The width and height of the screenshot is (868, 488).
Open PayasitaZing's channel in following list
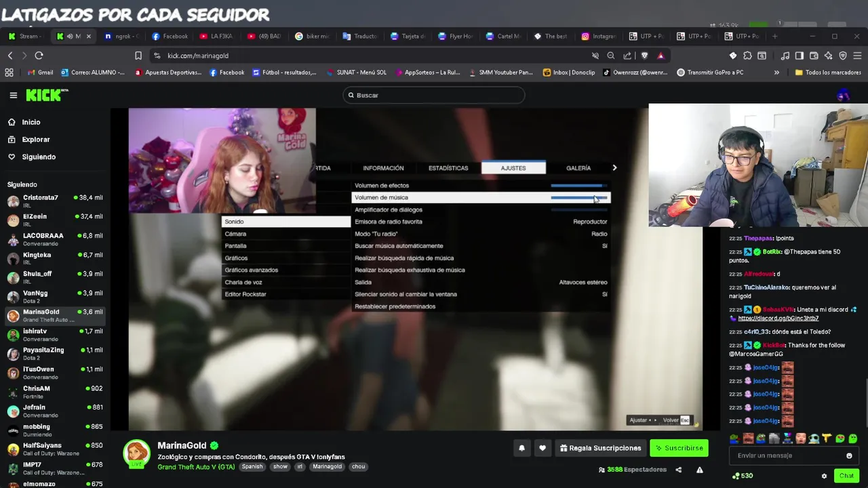pos(54,353)
